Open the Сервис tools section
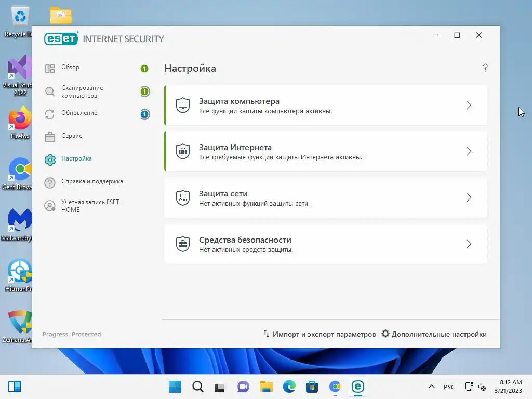532x399 pixels. (x=72, y=136)
